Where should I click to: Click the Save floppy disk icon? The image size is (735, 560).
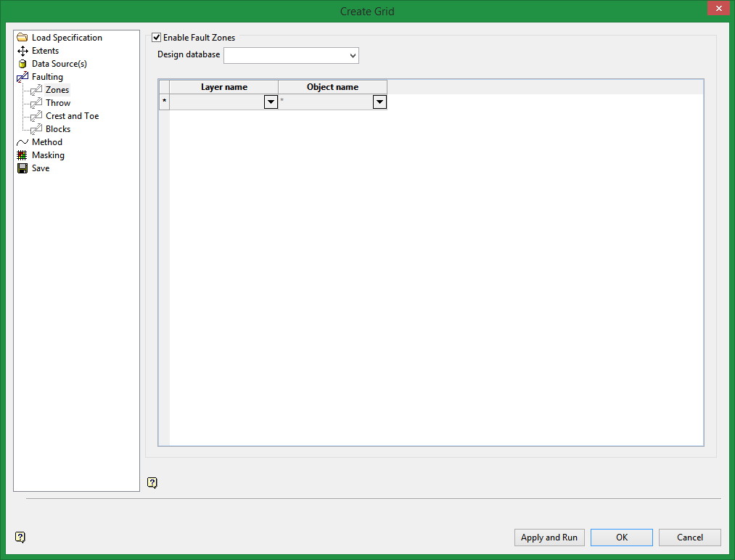click(22, 168)
